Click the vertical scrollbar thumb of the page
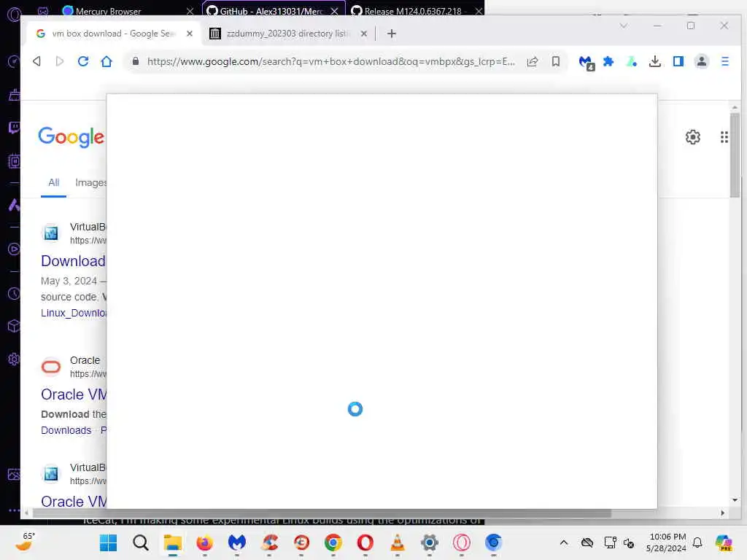The height and width of the screenshot is (560, 747). pyautogui.click(x=735, y=155)
